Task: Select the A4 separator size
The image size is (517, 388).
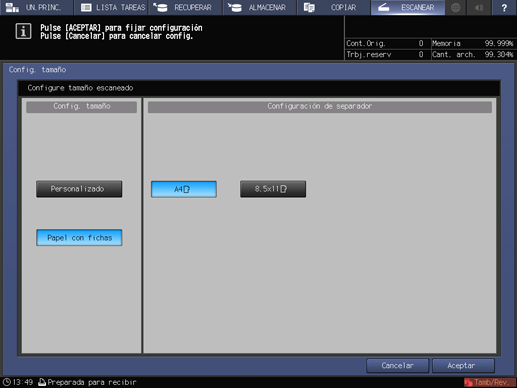Action: [184, 189]
